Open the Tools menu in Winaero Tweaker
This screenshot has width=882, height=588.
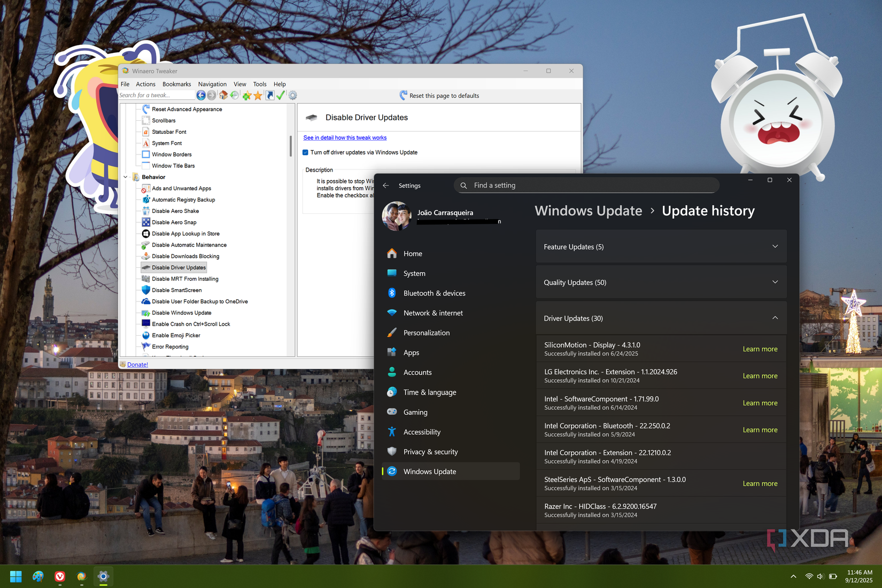(x=260, y=84)
